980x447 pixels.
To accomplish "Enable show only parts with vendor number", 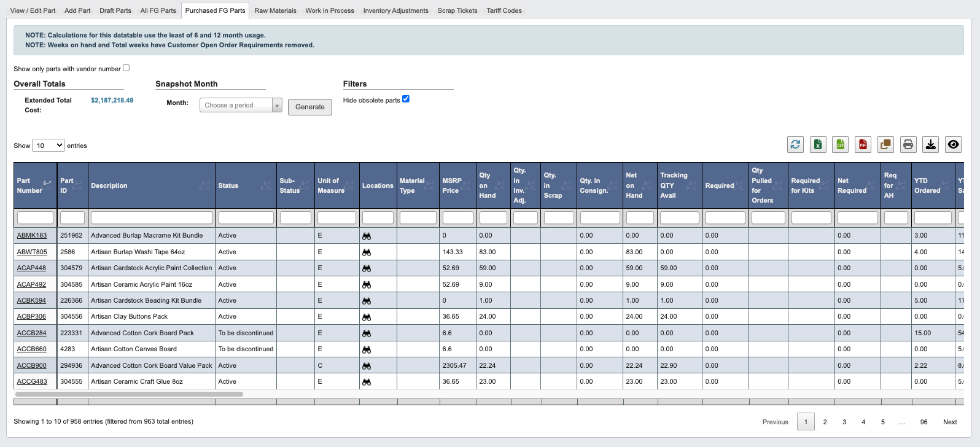I will (126, 68).
